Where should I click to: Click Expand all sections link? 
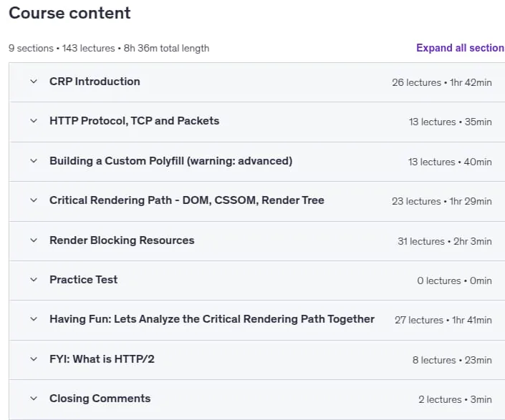461,48
